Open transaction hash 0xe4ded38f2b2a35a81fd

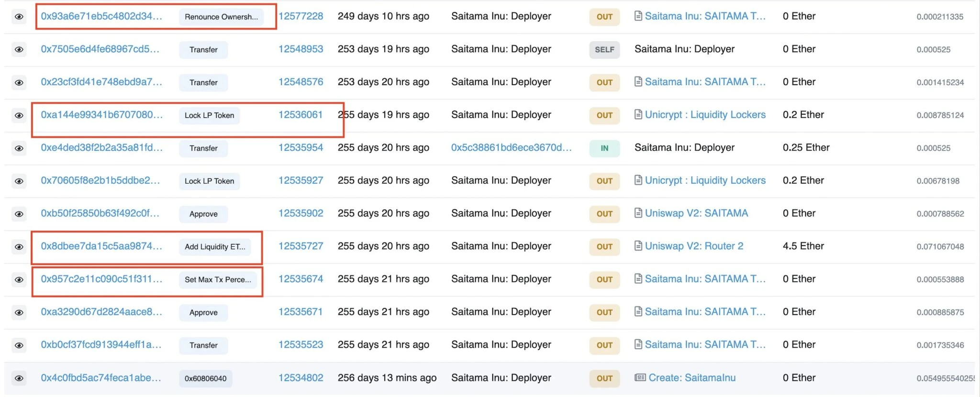click(101, 148)
